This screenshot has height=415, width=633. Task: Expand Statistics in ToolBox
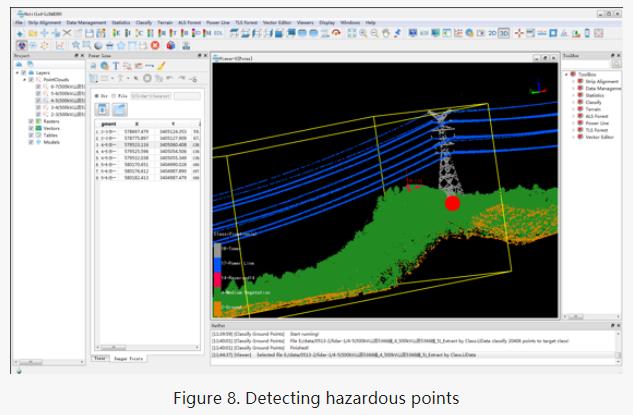pyautogui.click(x=573, y=95)
